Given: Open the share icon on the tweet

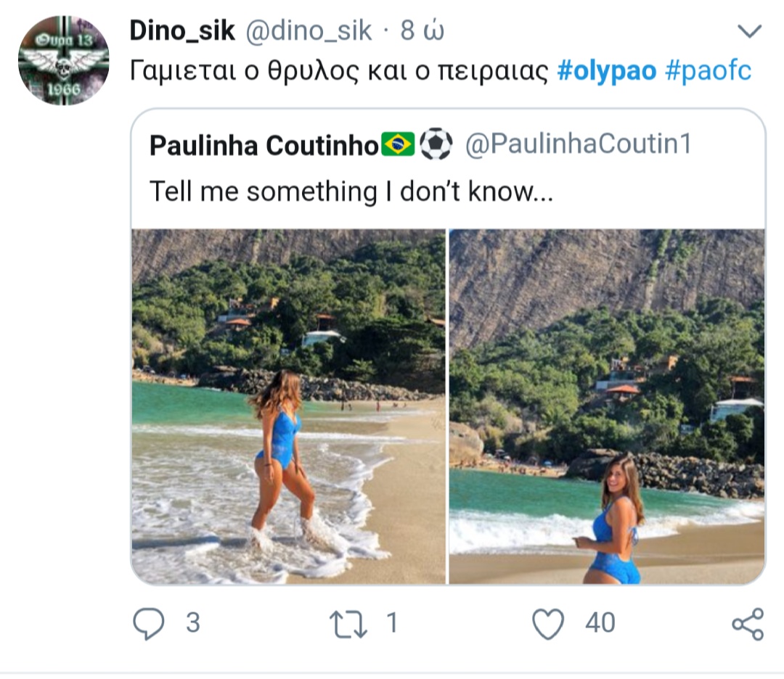Looking at the screenshot, I should (x=748, y=624).
